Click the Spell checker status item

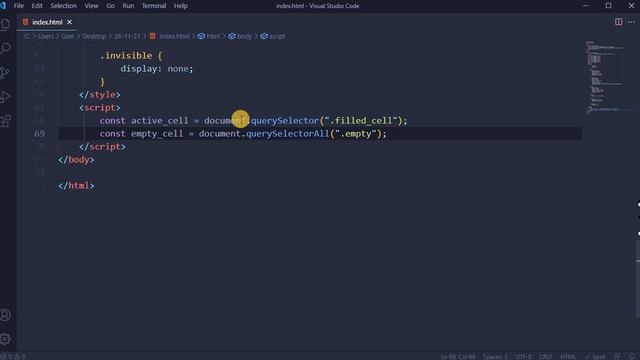[596, 357]
